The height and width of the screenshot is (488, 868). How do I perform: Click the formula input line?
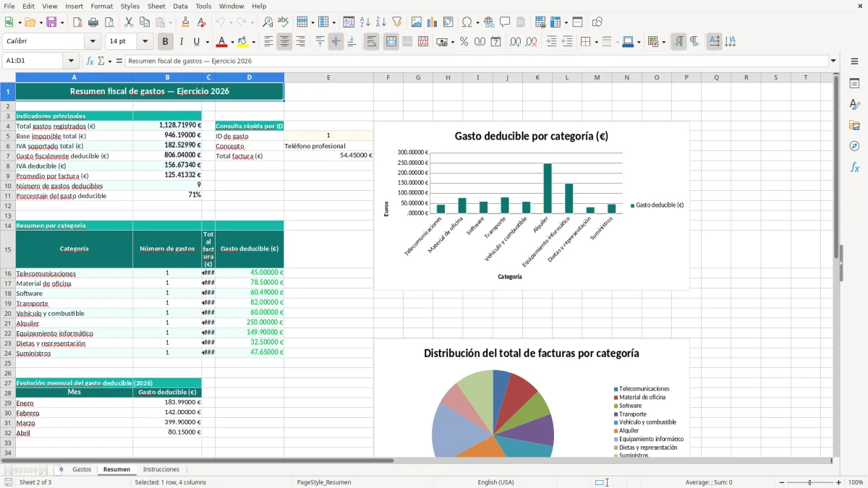click(477, 61)
